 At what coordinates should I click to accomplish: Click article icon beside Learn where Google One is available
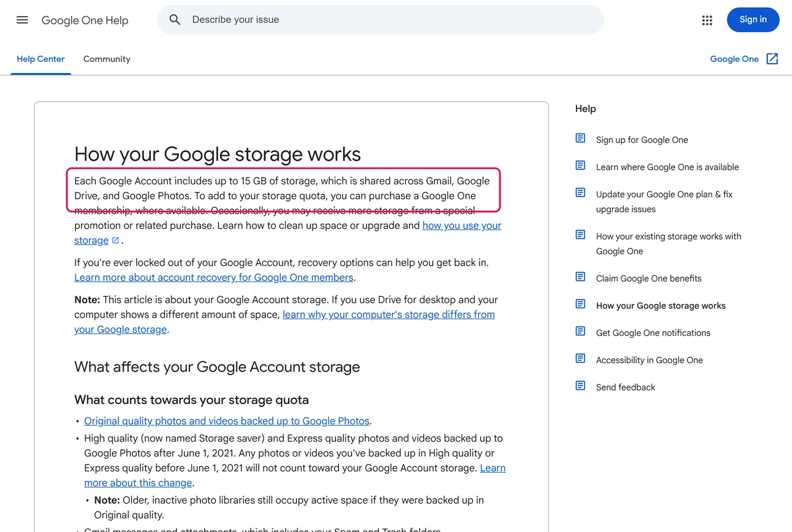tap(580, 166)
